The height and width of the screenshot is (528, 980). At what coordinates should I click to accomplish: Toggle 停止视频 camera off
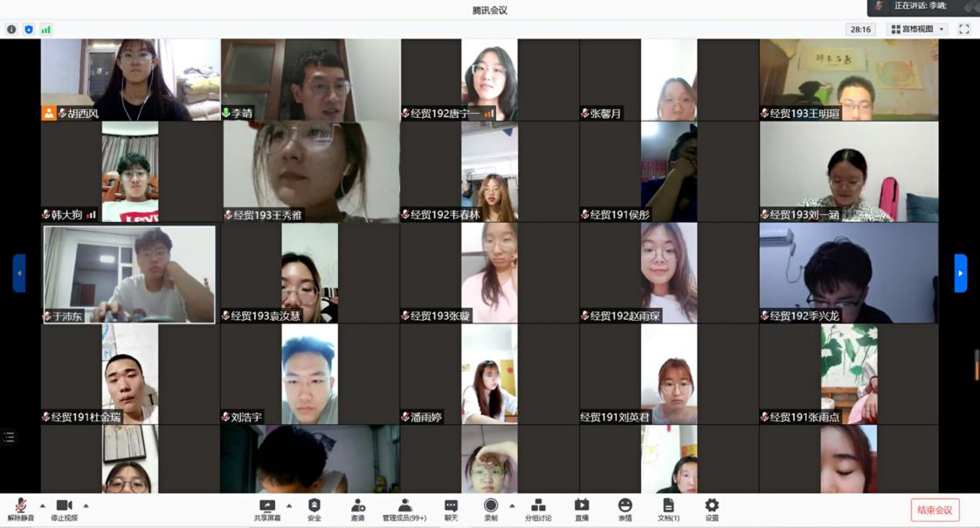64,510
